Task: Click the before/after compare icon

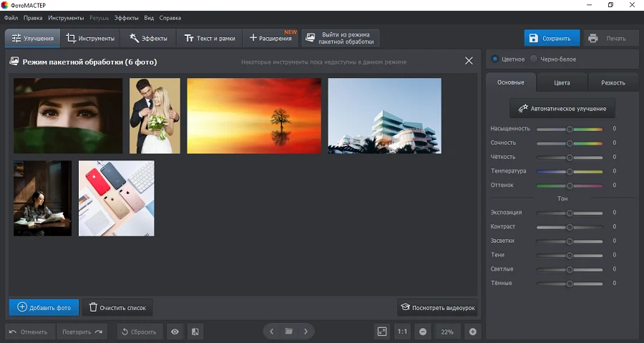Action: [195, 332]
